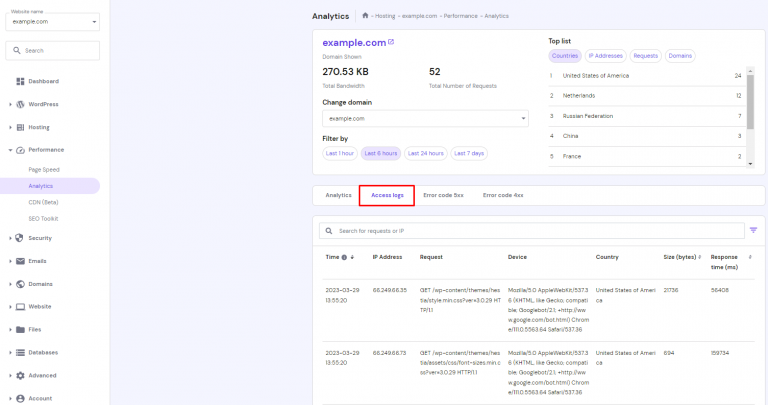
Task: Open the Error code 4xx tab
Action: pos(503,195)
